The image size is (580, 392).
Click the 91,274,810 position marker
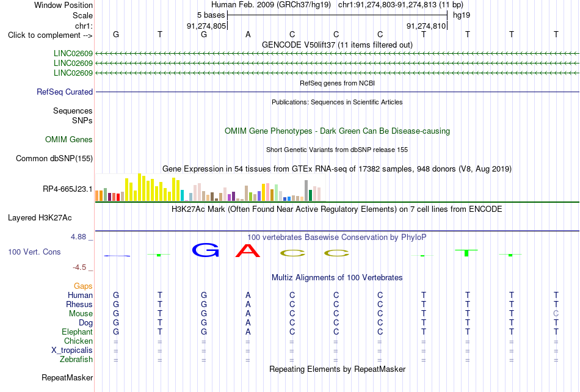coord(426,26)
